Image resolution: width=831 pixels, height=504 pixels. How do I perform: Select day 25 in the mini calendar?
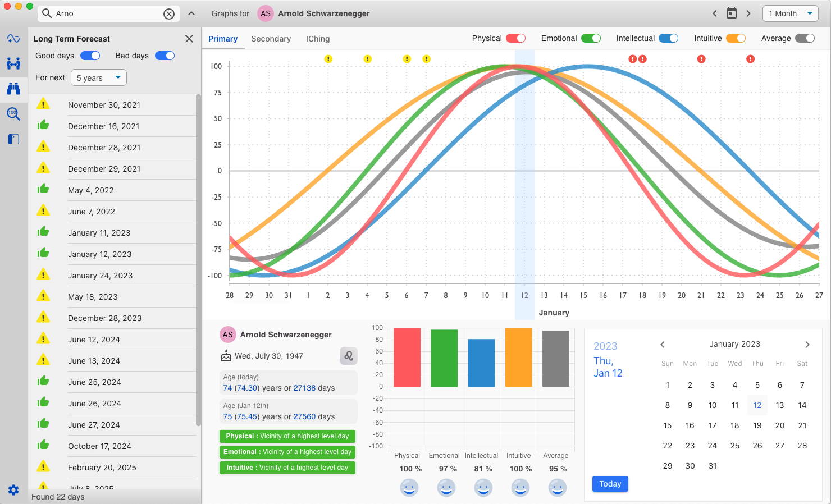(x=735, y=446)
